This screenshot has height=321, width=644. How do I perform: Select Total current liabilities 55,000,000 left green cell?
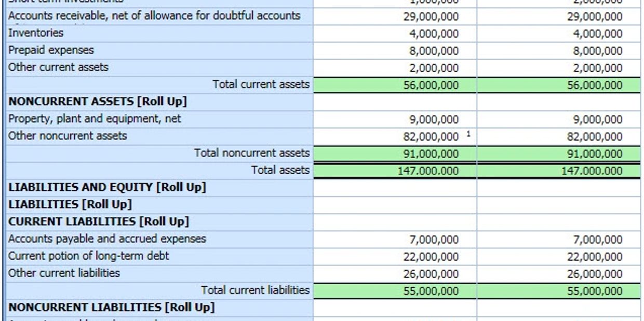[x=395, y=291]
